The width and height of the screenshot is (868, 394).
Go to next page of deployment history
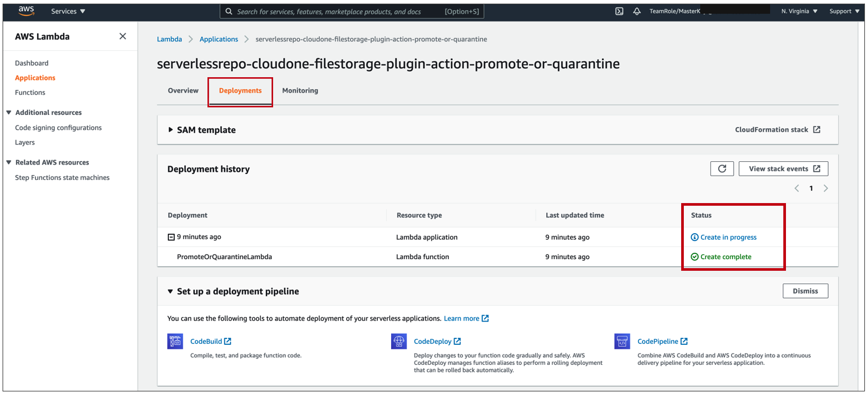coord(826,188)
